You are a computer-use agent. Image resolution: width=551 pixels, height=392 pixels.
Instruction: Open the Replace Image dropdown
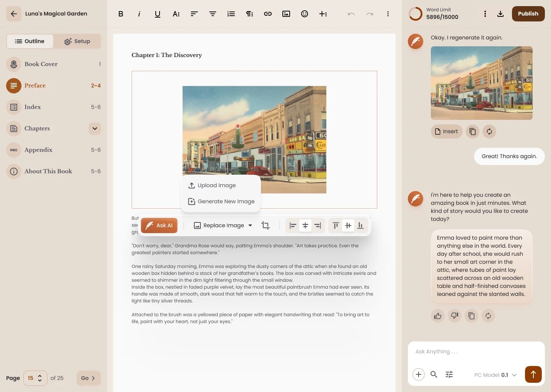[x=223, y=225]
